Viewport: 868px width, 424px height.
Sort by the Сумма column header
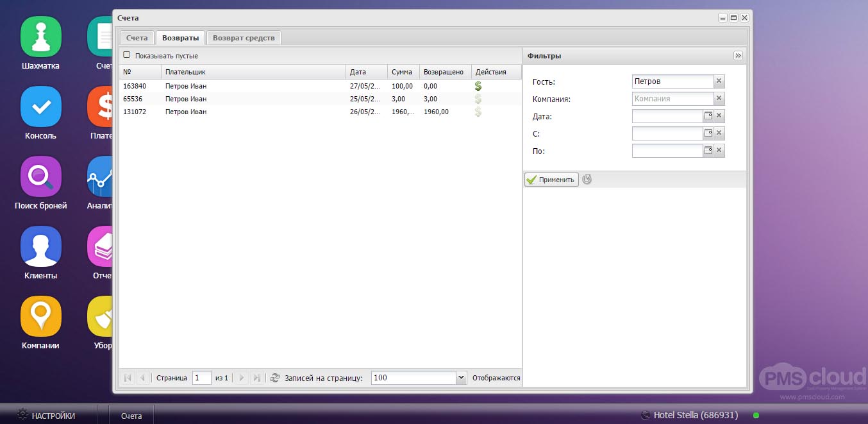pos(403,72)
